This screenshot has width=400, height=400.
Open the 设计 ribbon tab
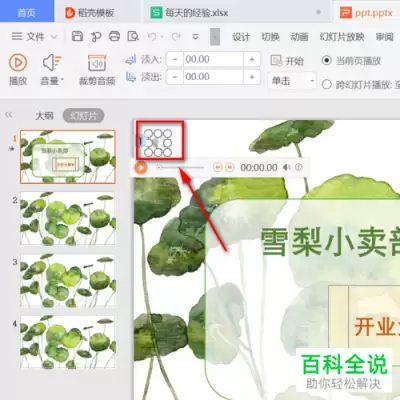tap(241, 36)
